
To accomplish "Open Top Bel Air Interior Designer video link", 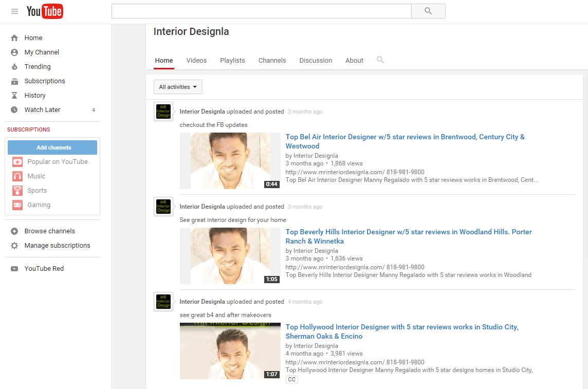I will click(x=405, y=142).
